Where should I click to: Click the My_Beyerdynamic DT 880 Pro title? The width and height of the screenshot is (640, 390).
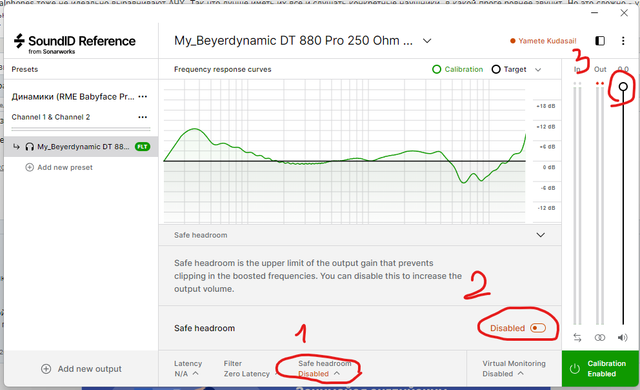293,41
